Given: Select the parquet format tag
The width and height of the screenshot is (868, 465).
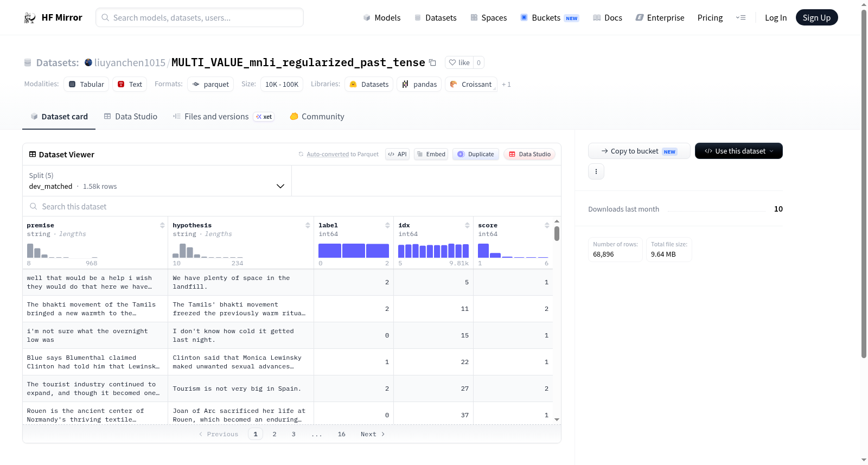Looking at the screenshot, I should pos(210,84).
